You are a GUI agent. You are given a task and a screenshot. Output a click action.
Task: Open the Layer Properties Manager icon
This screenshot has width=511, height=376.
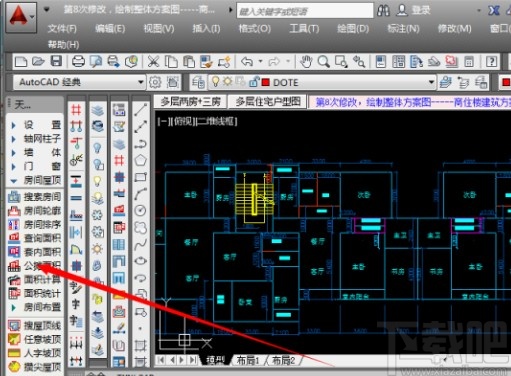[x=198, y=82]
